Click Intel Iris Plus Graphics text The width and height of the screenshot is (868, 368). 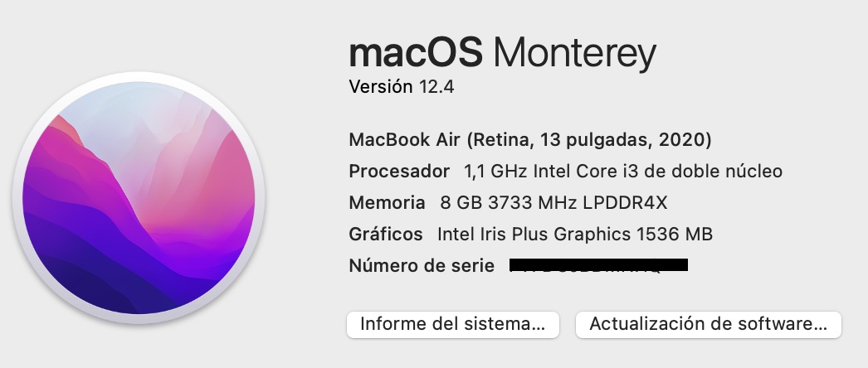[x=534, y=235]
